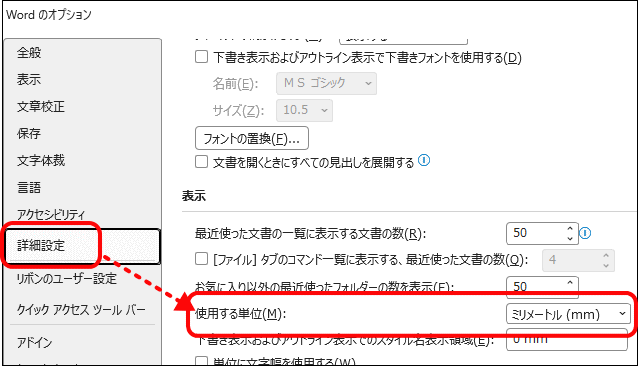Open アクセシビリティ options
638x366 pixels.
(51, 214)
